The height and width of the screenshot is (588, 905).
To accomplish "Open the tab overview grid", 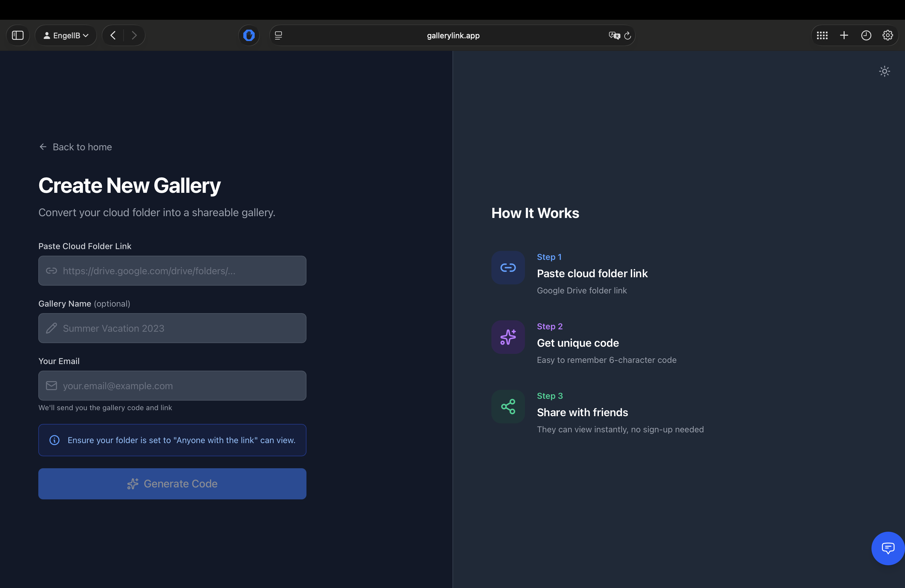I will [822, 35].
